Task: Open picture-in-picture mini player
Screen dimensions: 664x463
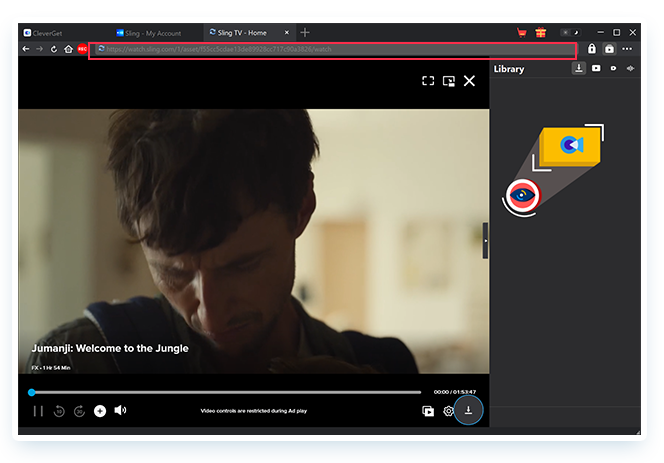Action: (x=449, y=81)
